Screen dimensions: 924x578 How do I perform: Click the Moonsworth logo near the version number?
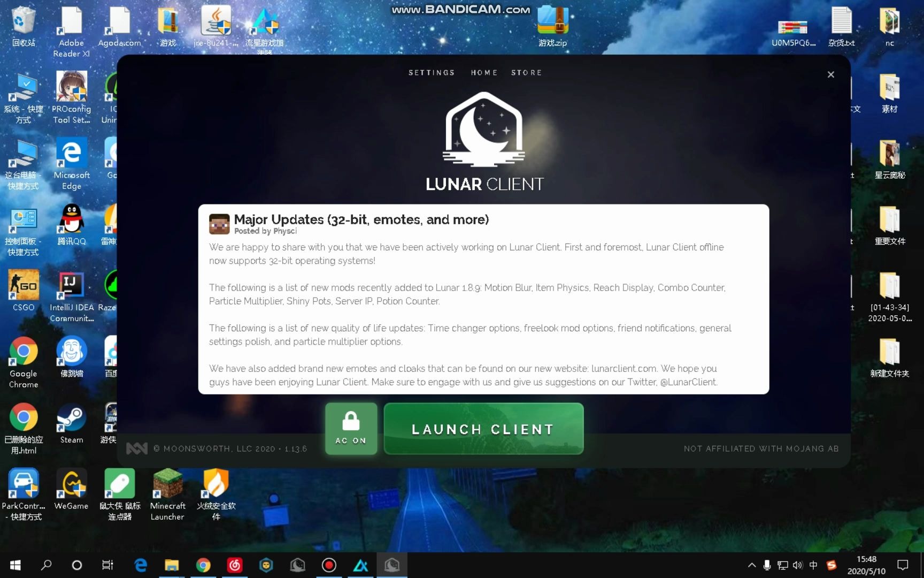click(137, 448)
